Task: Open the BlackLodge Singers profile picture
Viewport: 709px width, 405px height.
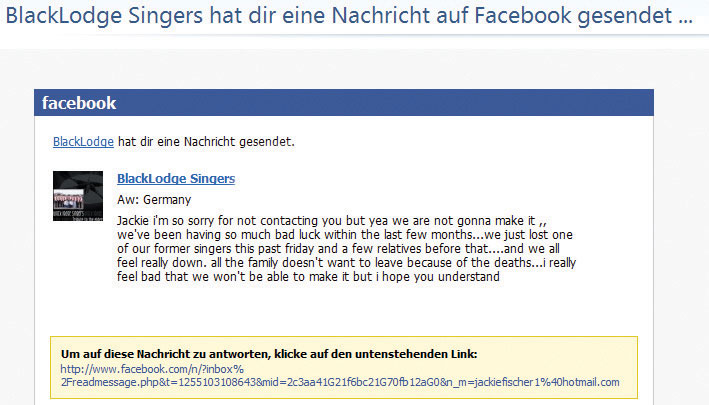Action: (78, 196)
